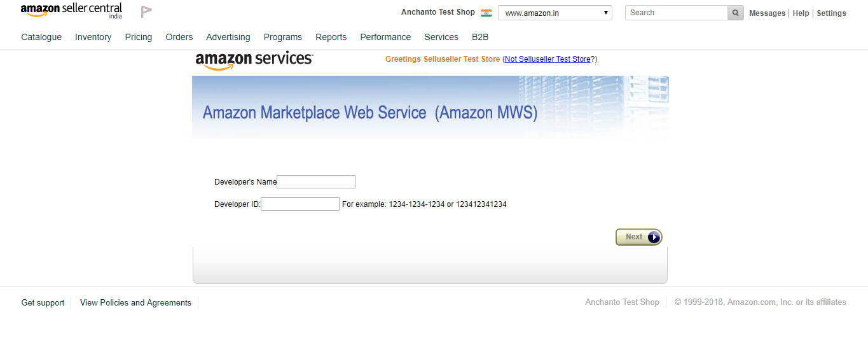Click the grey flag icon
The image size is (868, 338).
coord(146,11)
